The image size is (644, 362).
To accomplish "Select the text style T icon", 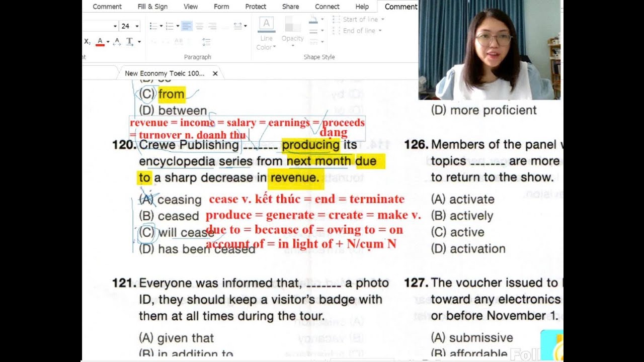I will [x=130, y=41].
